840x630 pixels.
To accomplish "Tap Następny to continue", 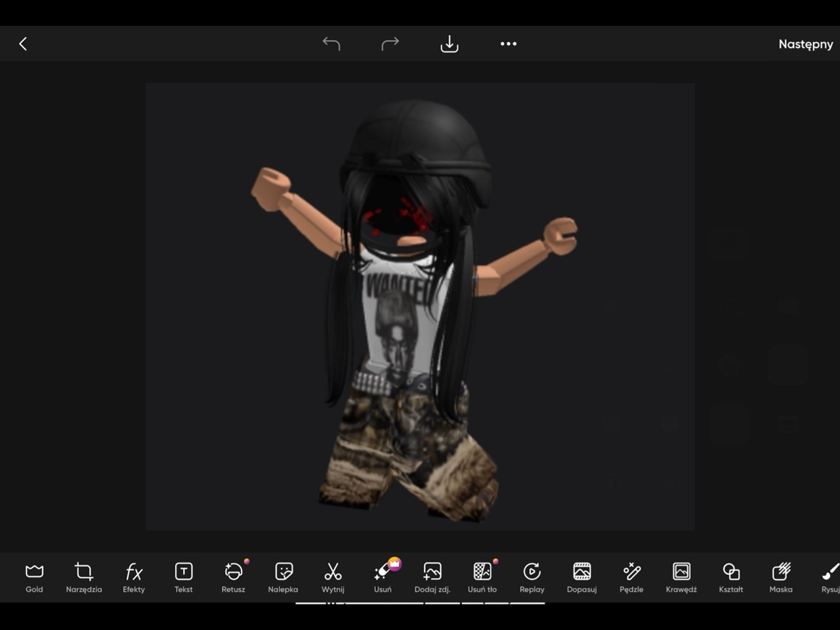I will pos(805,44).
